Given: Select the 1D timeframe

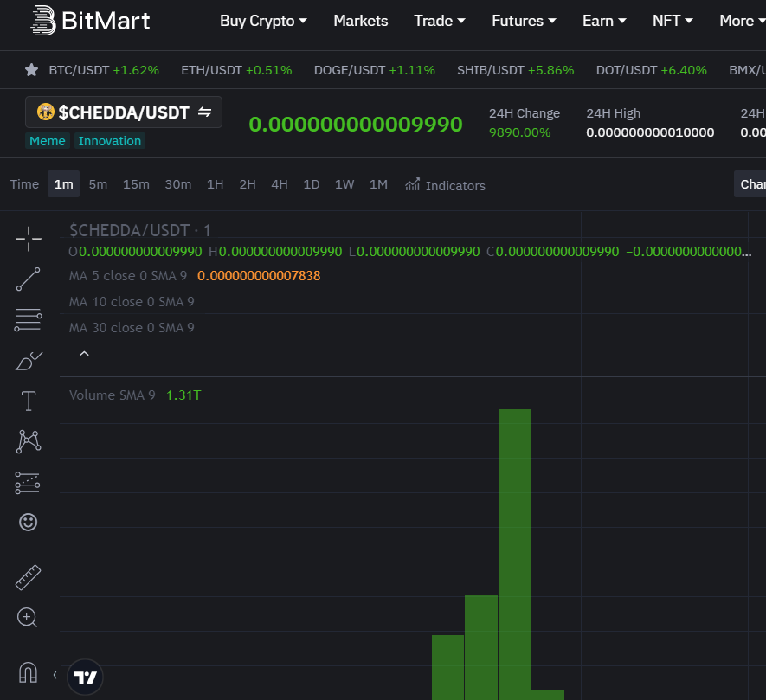Looking at the screenshot, I should tap(312, 184).
